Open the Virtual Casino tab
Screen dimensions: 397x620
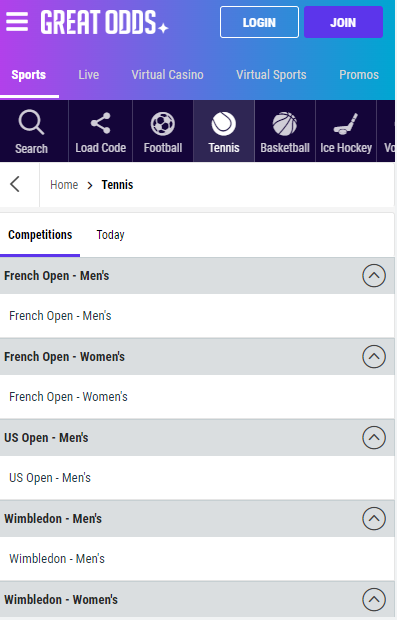pyautogui.click(x=168, y=75)
